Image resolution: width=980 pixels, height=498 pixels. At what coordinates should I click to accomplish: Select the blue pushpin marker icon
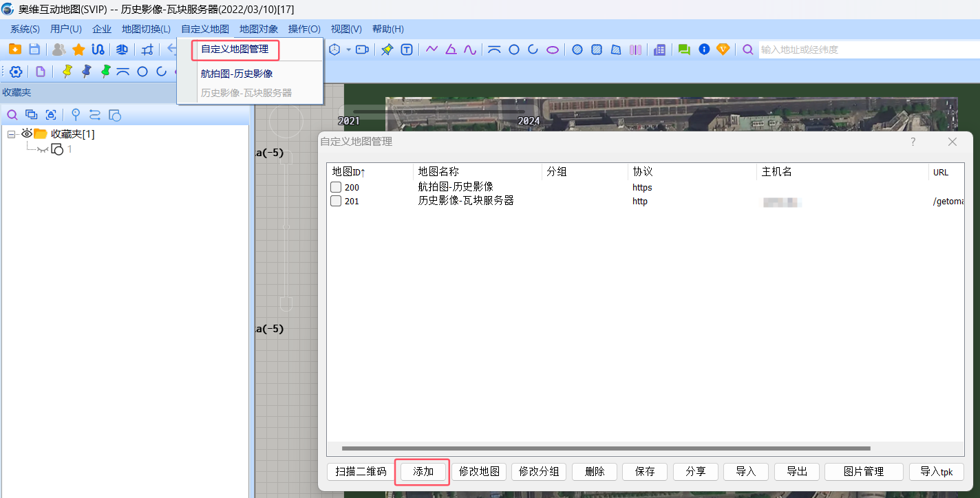point(86,71)
